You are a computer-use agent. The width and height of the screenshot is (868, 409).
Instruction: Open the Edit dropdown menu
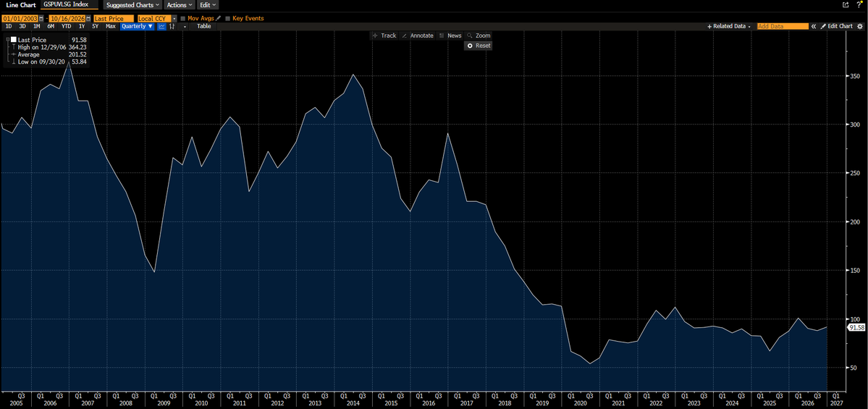(x=208, y=4)
